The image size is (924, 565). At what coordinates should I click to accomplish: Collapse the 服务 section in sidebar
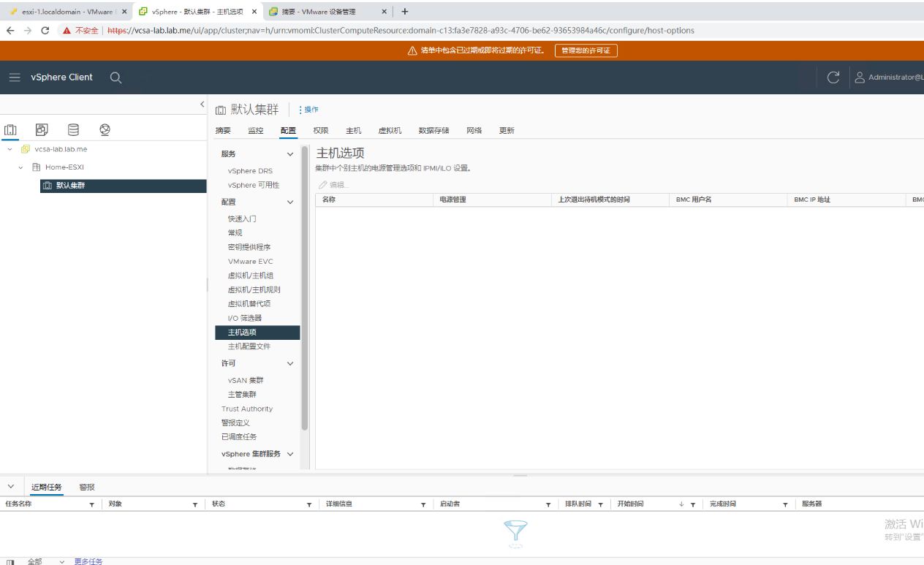tap(290, 154)
